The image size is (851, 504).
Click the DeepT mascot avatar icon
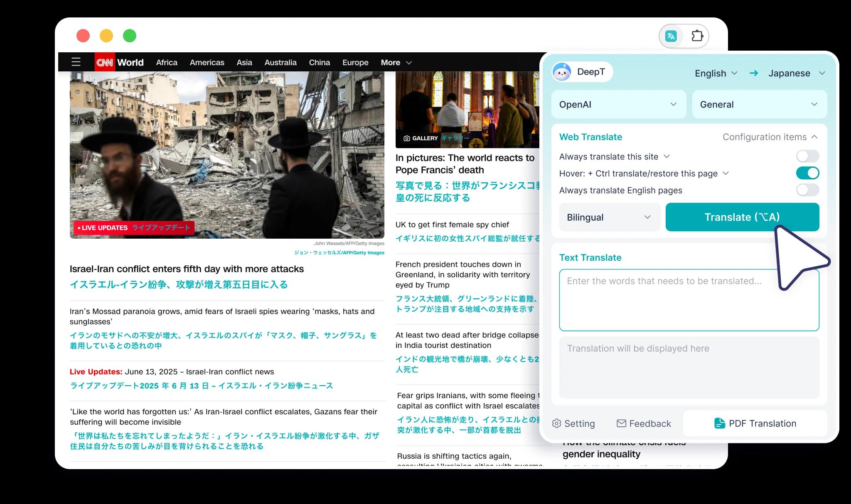[x=562, y=72]
